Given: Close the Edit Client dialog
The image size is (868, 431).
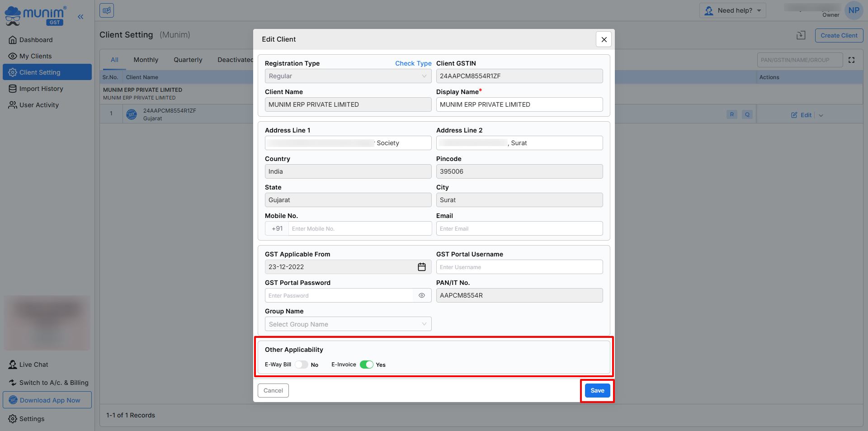Looking at the screenshot, I should click(x=604, y=39).
